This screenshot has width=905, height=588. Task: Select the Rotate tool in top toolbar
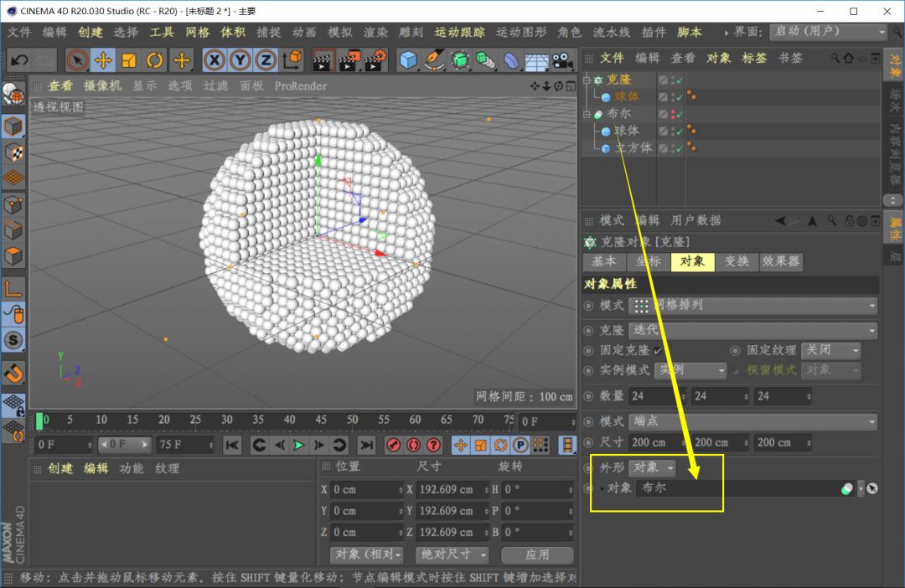tap(155, 60)
